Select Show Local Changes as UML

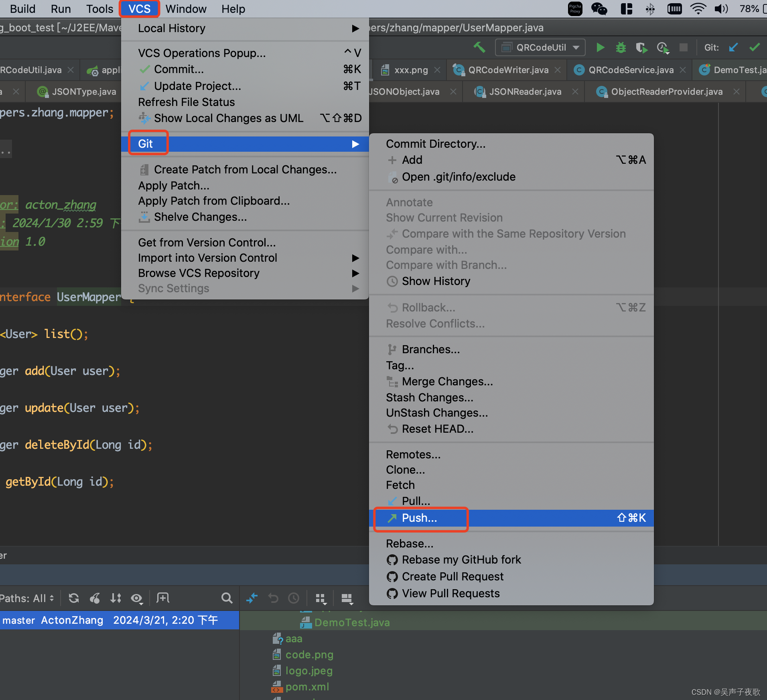pyautogui.click(x=245, y=118)
